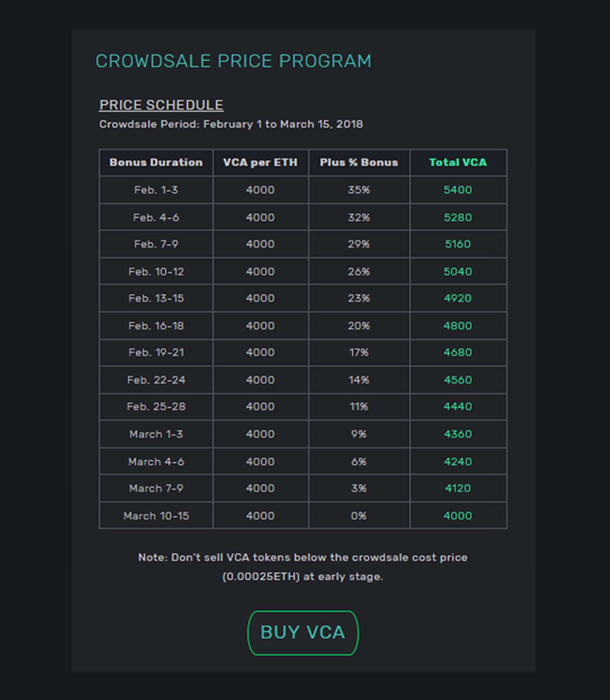Screen dimensions: 610x700
Task: Select the Total VCA column header
Action: [x=458, y=162]
